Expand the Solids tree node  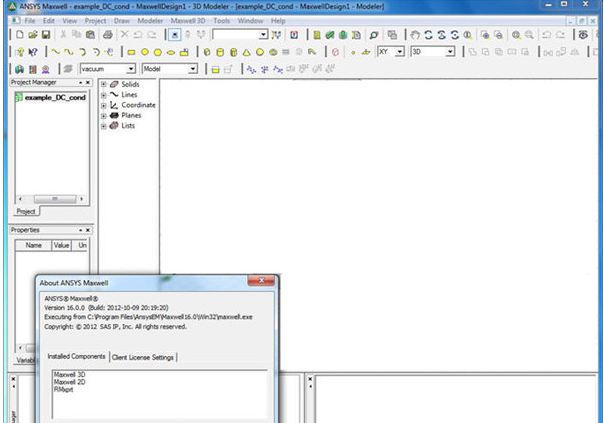coord(104,84)
